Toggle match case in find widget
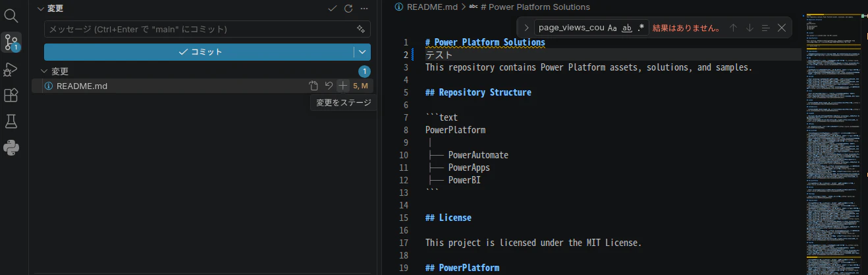 612,28
